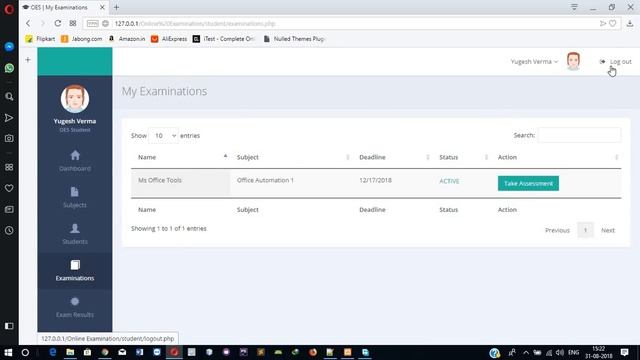Open File Explorer from the taskbar

coord(70,352)
